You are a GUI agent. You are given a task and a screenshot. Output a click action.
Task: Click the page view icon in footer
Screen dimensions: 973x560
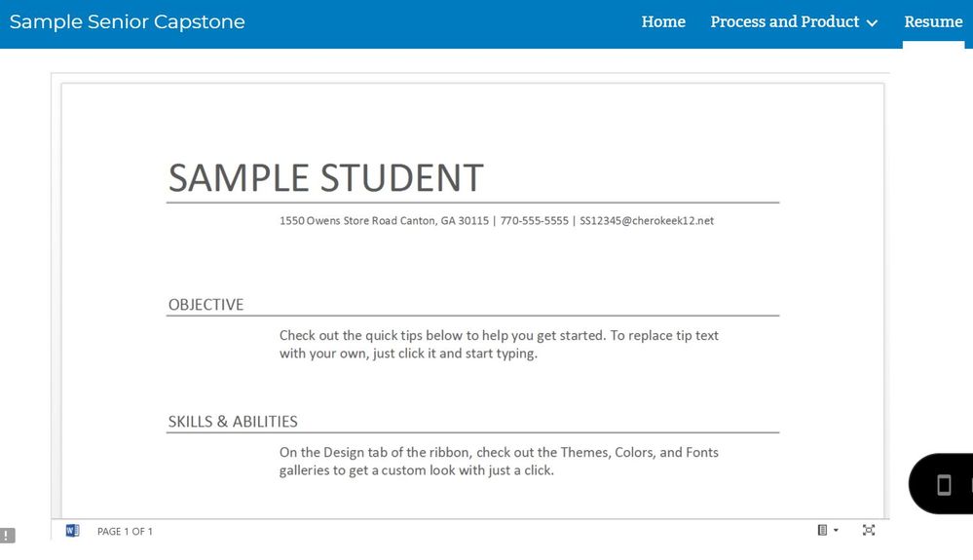[x=823, y=530]
